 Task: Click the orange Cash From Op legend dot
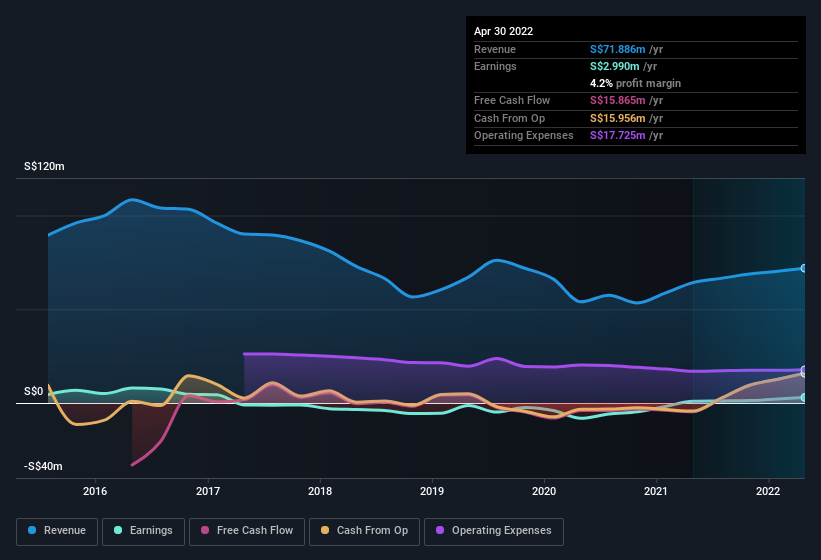coord(325,531)
